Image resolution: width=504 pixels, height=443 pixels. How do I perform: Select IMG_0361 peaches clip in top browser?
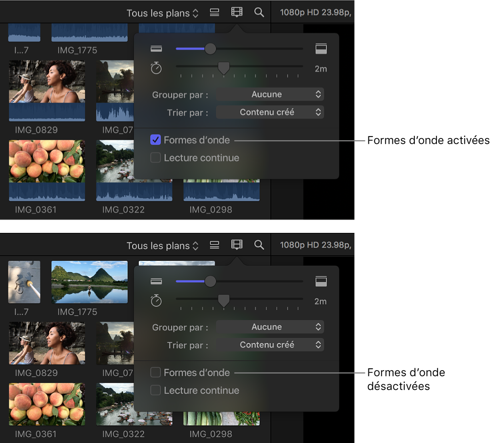tap(47, 170)
